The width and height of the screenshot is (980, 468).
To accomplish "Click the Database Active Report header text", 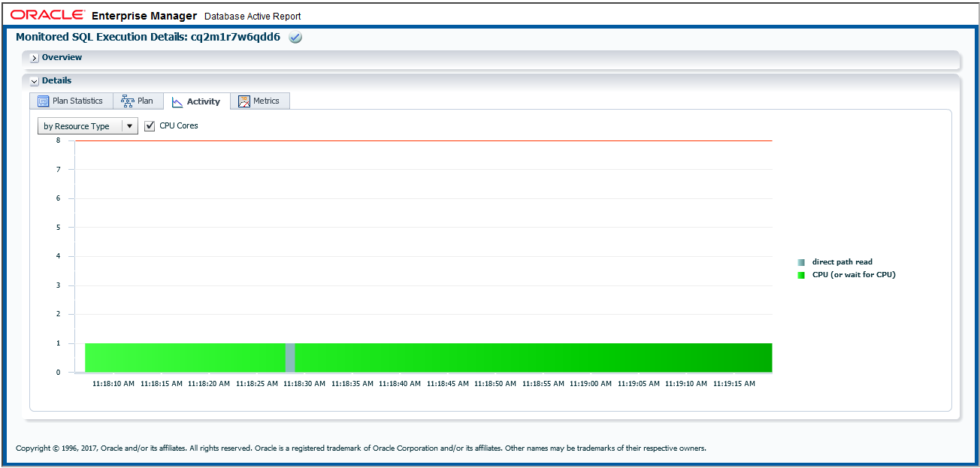I will (253, 16).
